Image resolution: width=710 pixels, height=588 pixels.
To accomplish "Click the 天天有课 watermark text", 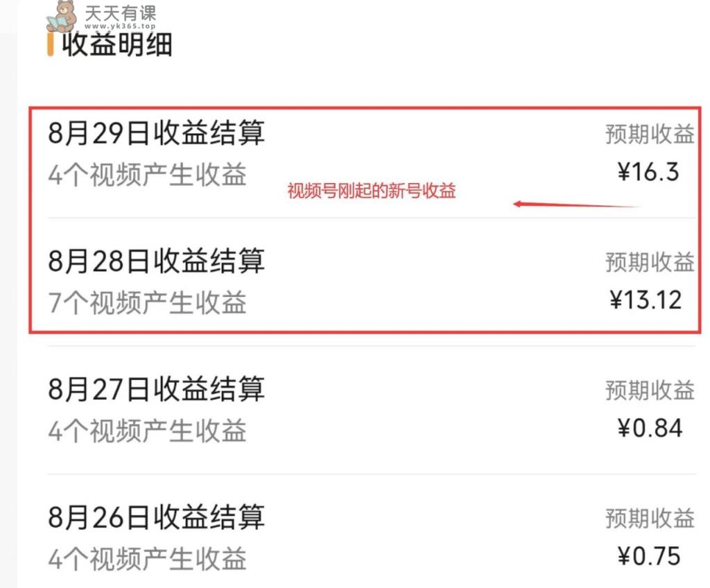I will pos(121,13).
